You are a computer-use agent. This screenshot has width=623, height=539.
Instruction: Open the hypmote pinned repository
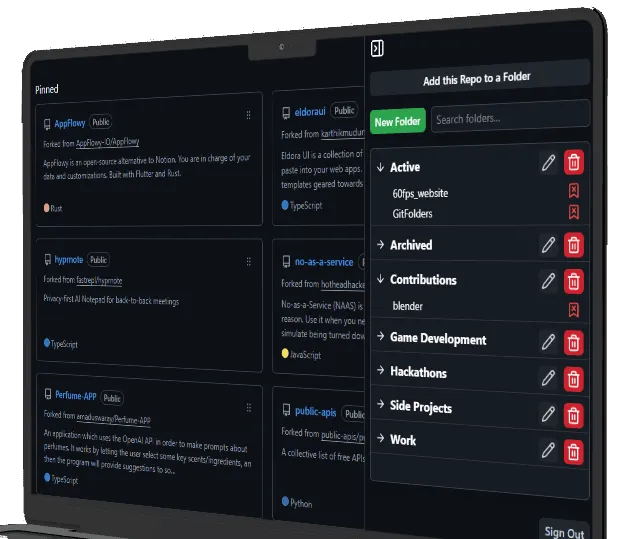(69, 260)
